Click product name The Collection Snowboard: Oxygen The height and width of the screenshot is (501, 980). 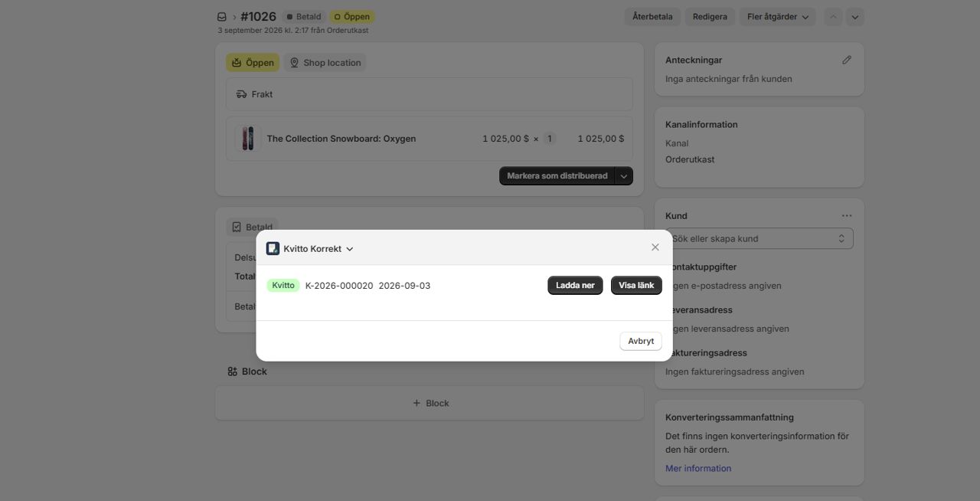click(x=341, y=139)
